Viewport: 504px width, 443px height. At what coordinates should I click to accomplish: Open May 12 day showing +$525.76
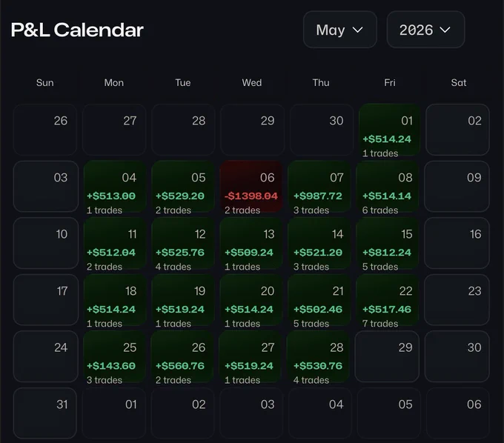point(183,243)
